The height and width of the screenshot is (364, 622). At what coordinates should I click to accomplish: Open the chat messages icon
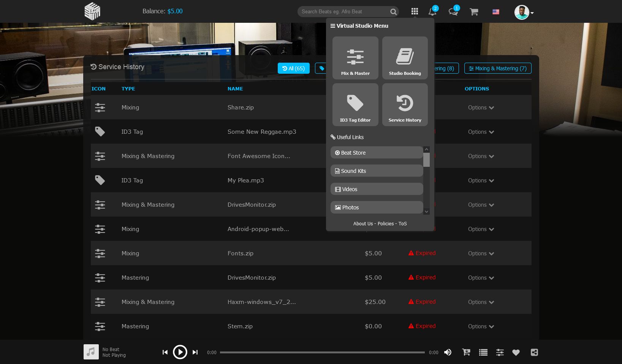tap(453, 12)
